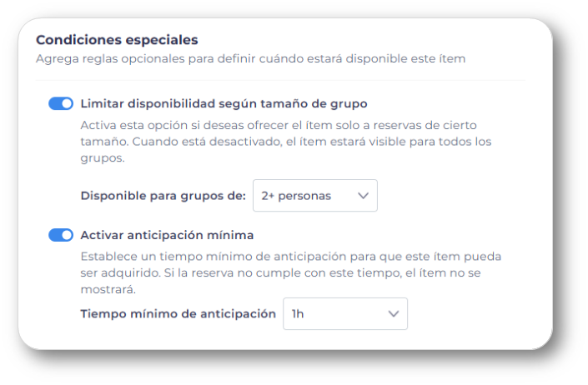Click the white knob of the anticipation toggle
The image size is (588, 385).
(67, 235)
